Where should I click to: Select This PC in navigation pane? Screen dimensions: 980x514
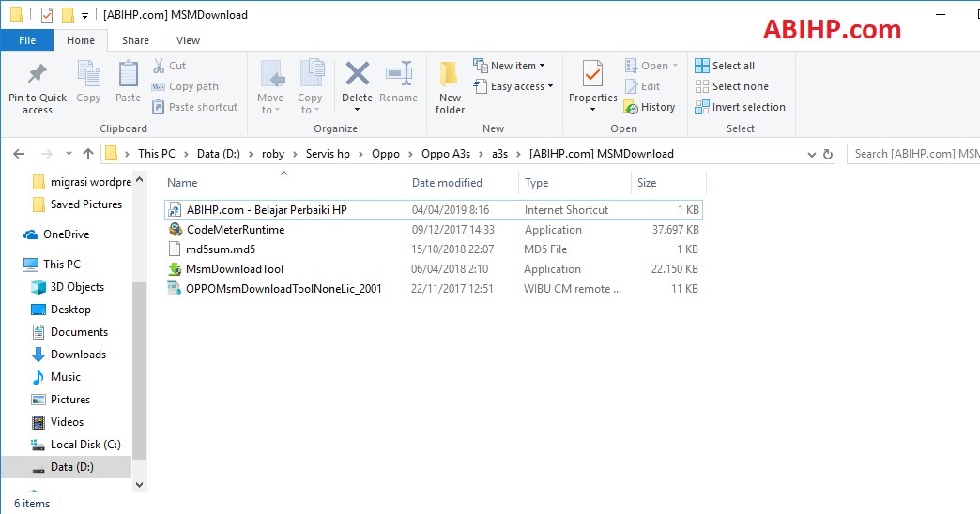tap(52, 265)
